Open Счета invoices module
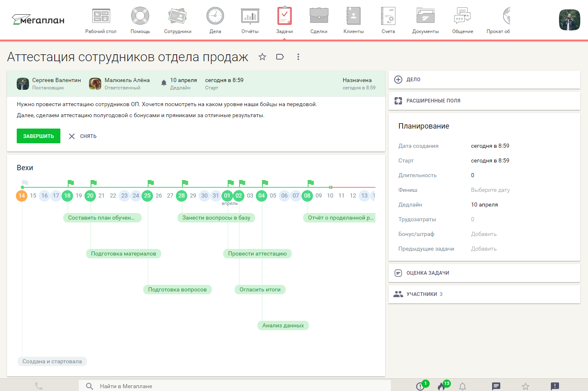The width and height of the screenshot is (588, 391). click(x=388, y=20)
